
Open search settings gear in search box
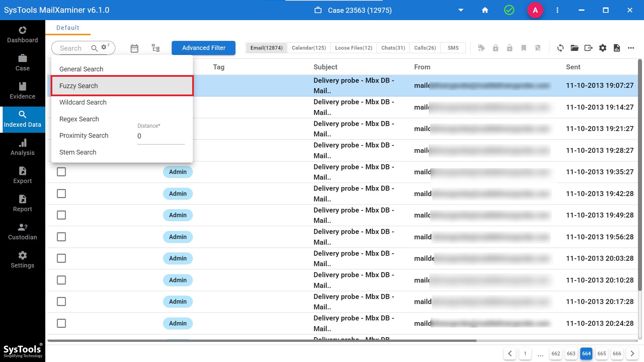pyautogui.click(x=104, y=47)
